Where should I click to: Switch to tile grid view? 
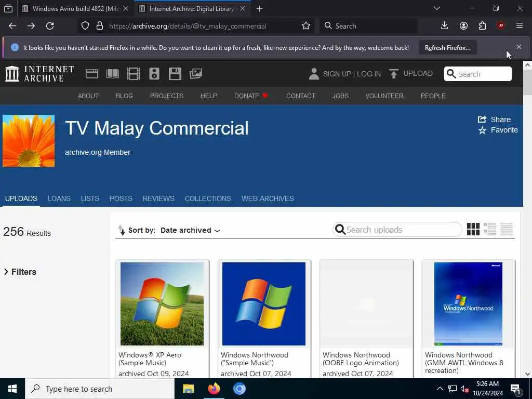pyautogui.click(x=473, y=229)
